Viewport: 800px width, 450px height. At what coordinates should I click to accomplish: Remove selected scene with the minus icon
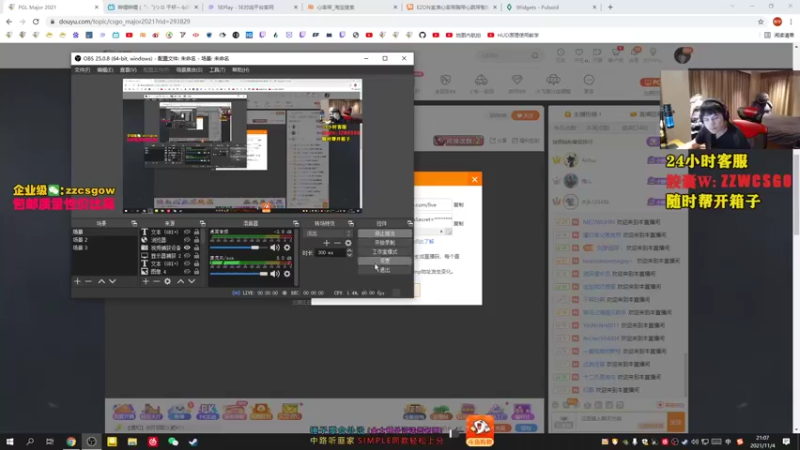pos(88,281)
